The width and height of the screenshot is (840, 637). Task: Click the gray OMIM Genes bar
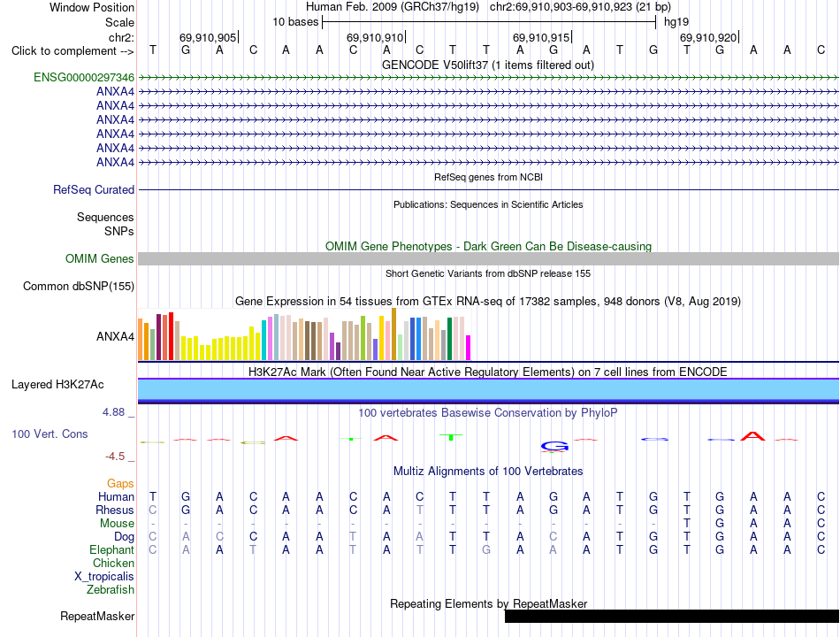pos(488,258)
